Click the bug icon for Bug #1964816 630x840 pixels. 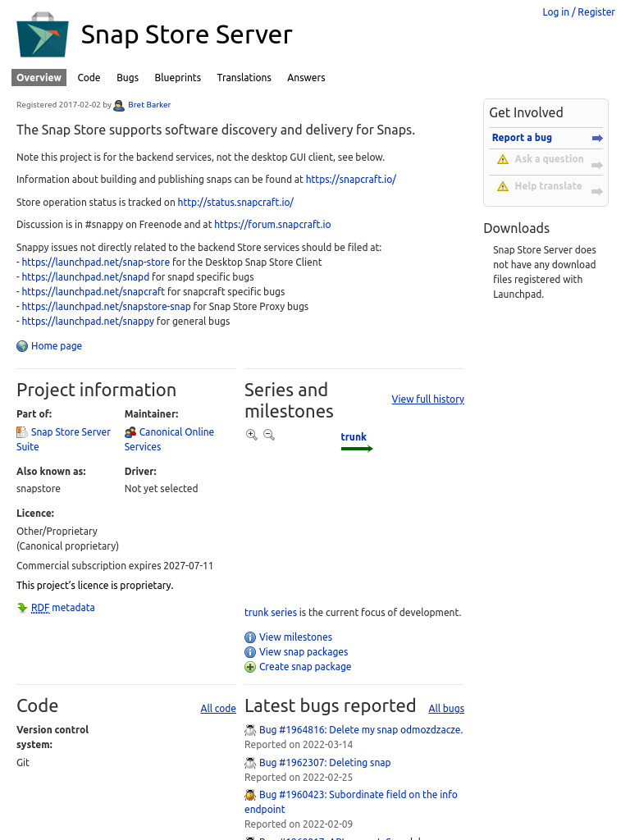click(250, 729)
